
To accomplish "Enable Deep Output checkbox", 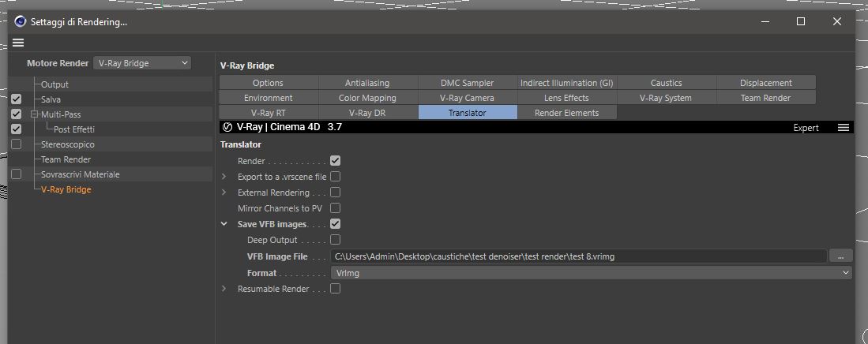I will tap(335, 240).
